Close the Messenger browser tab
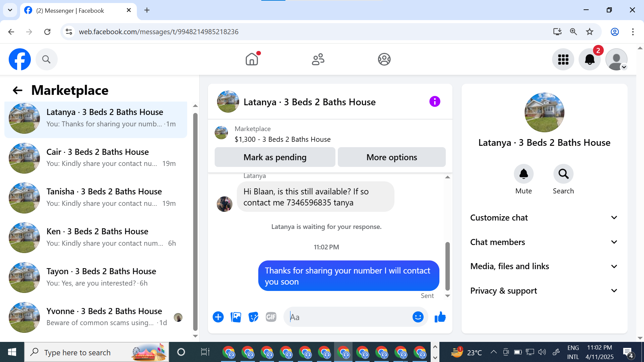Image resolution: width=644 pixels, height=362 pixels. click(129, 10)
